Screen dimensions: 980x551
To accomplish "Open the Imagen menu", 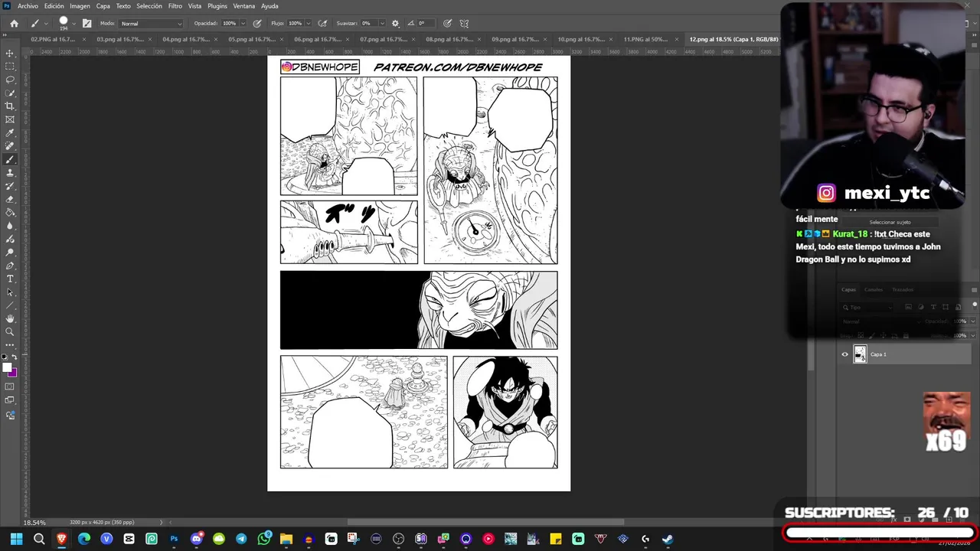I will (x=80, y=6).
